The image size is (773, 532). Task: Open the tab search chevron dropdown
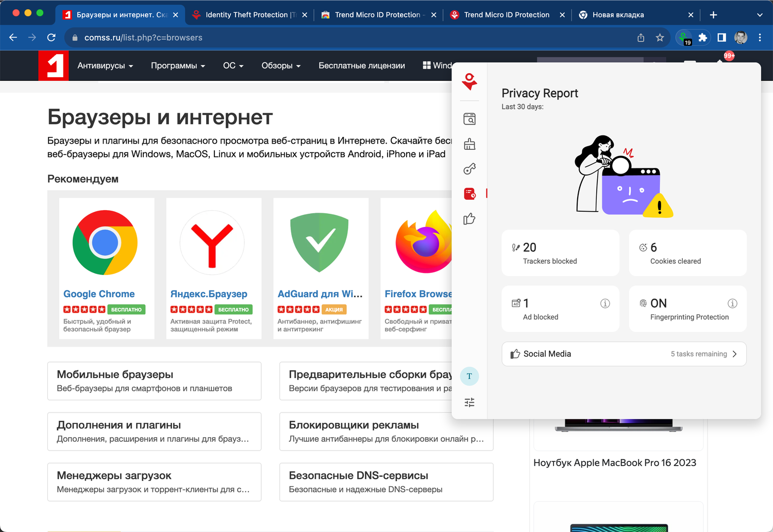coord(760,15)
